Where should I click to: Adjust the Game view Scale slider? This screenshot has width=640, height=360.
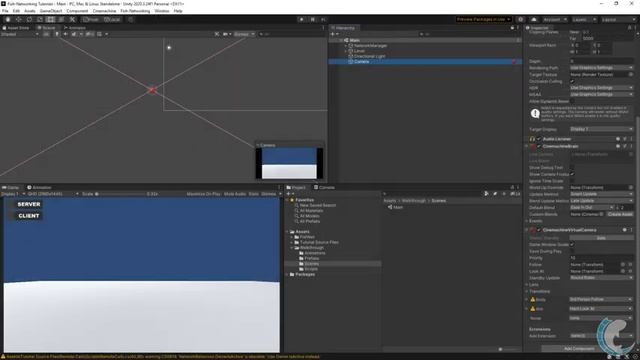(x=120, y=194)
